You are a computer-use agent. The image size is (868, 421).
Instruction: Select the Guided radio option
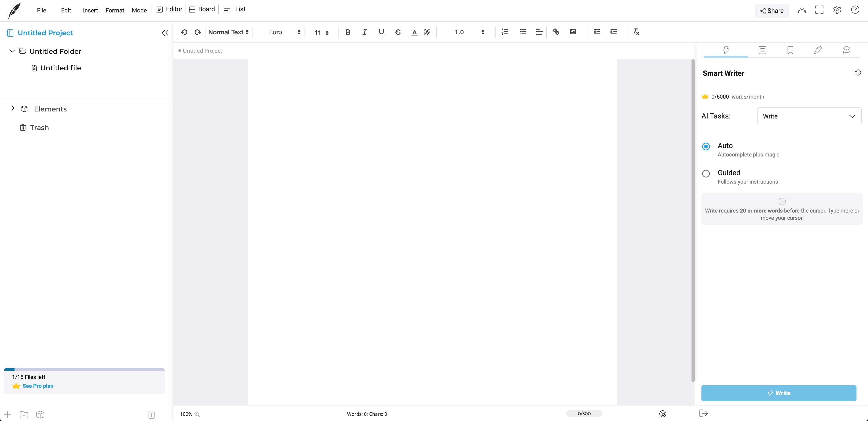[706, 173]
